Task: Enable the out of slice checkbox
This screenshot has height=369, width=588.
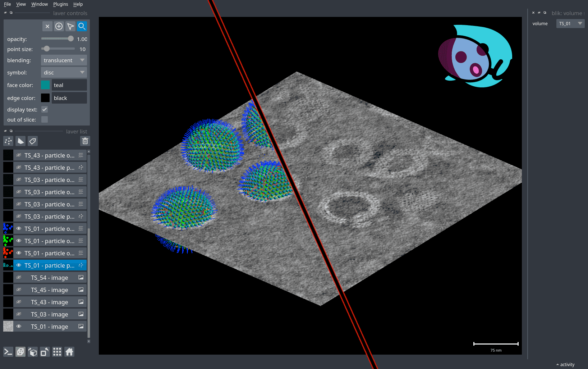Action: [x=45, y=119]
